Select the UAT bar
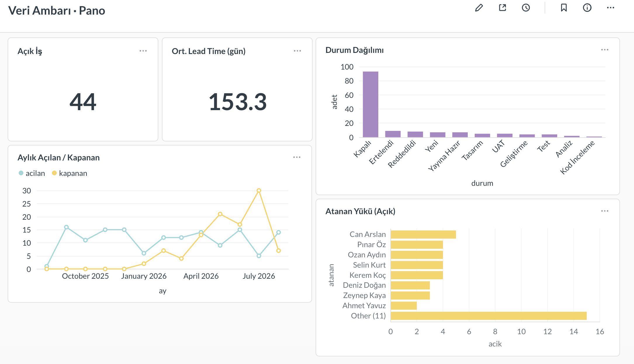Viewport: 634px width, 364px height. (505, 136)
